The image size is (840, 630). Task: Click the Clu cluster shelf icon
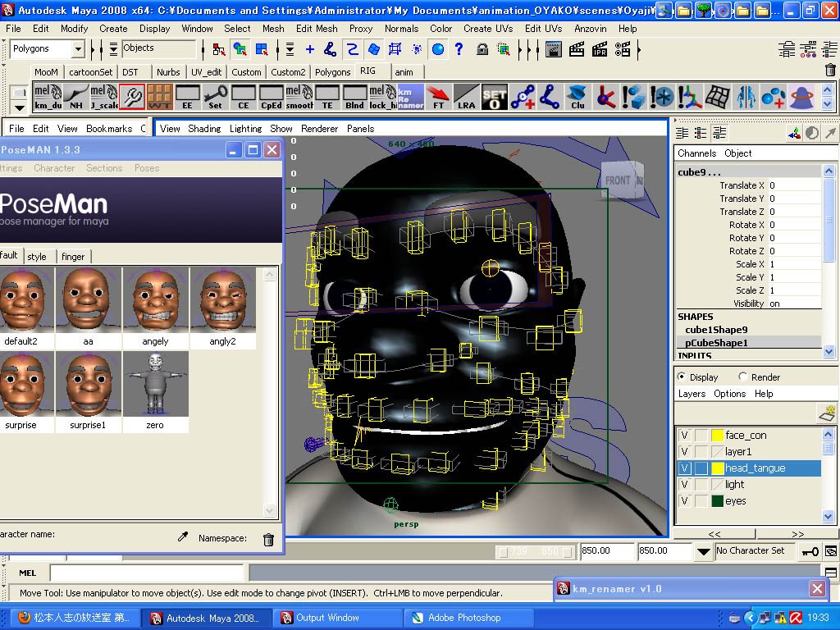point(577,97)
